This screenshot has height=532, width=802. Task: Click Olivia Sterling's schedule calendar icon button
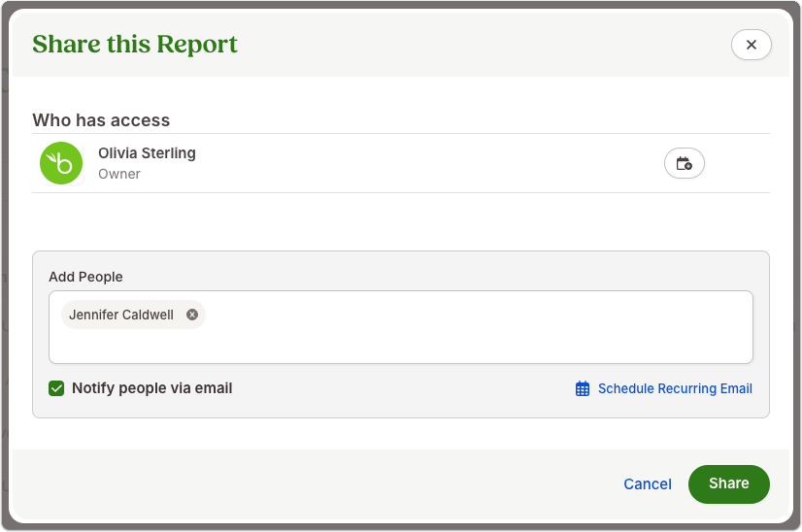tap(685, 163)
